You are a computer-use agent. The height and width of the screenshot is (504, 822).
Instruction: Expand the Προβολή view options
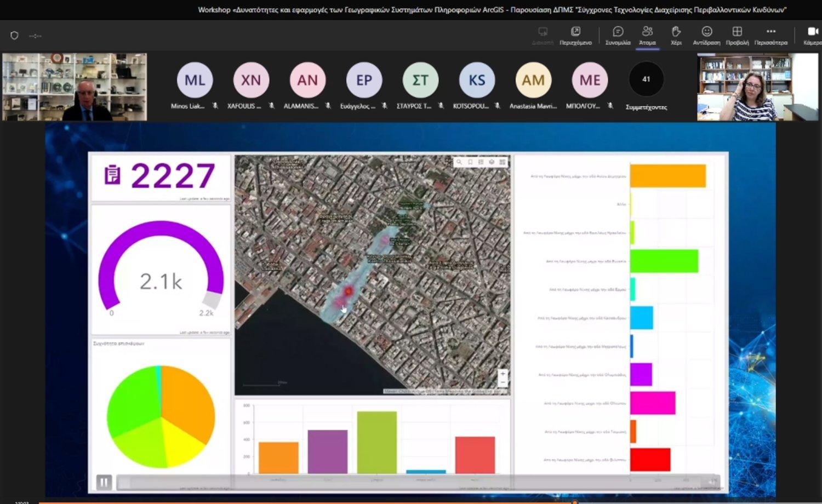tap(737, 35)
